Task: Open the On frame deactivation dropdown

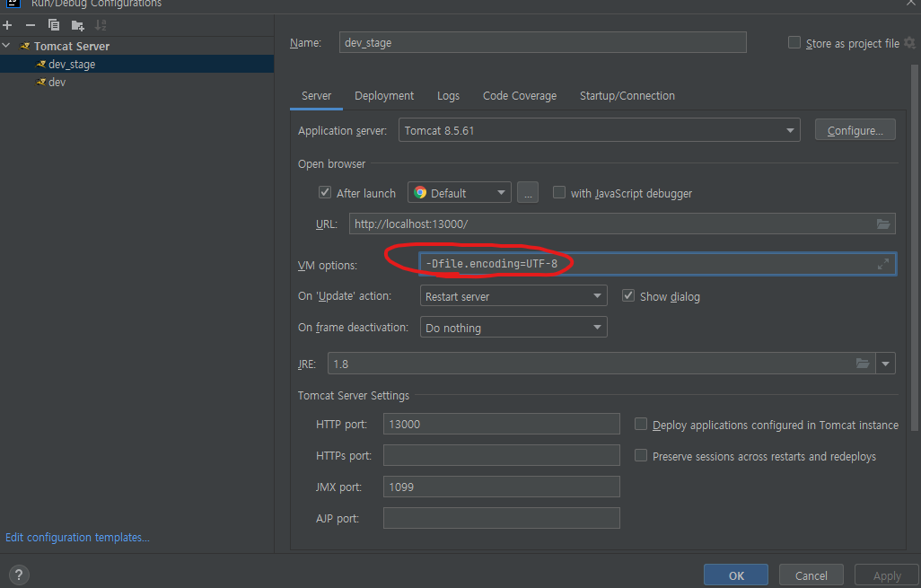Action: click(x=513, y=327)
